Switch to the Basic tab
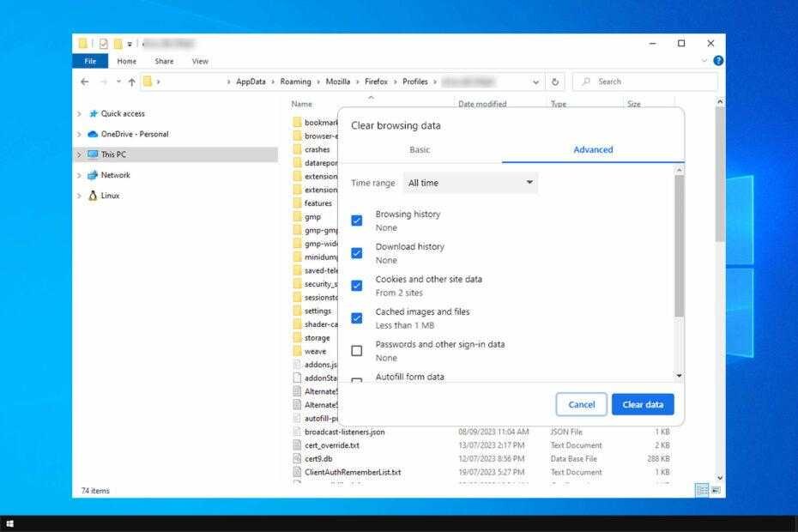 pos(420,149)
